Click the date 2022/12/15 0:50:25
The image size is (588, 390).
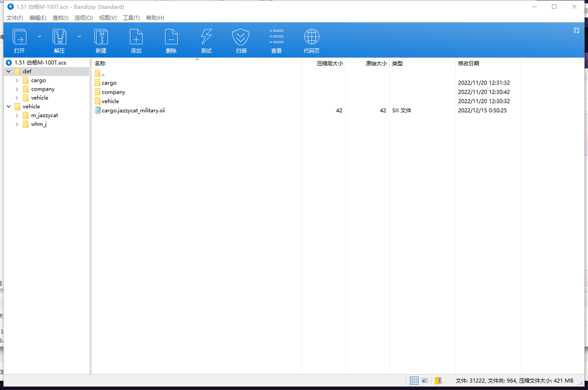point(483,111)
